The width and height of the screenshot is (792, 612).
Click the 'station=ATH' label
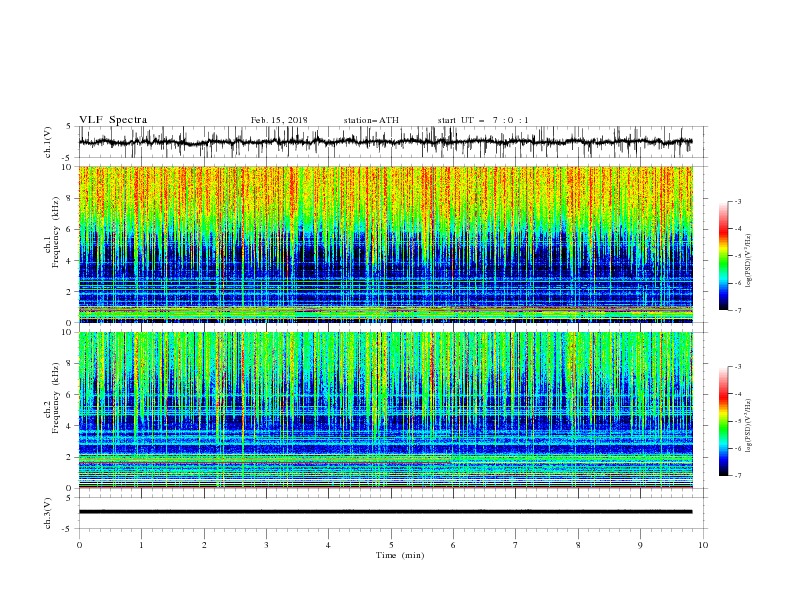[371, 120]
